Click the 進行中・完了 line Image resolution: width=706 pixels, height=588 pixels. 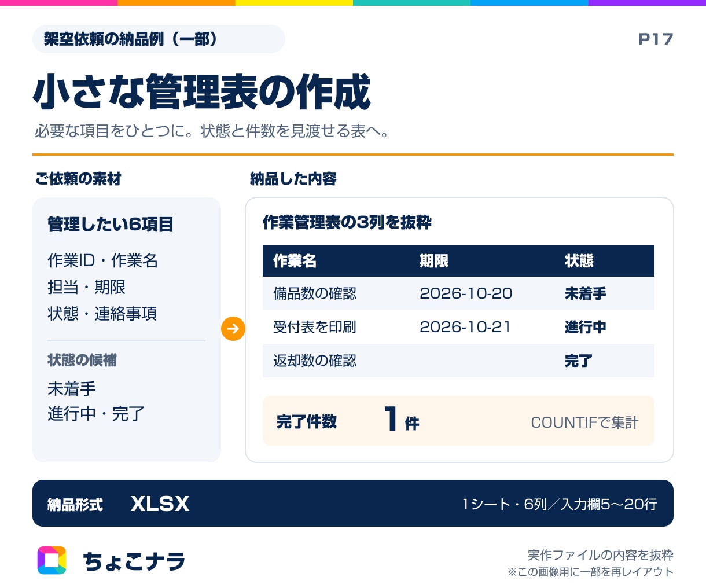[x=96, y=414]
